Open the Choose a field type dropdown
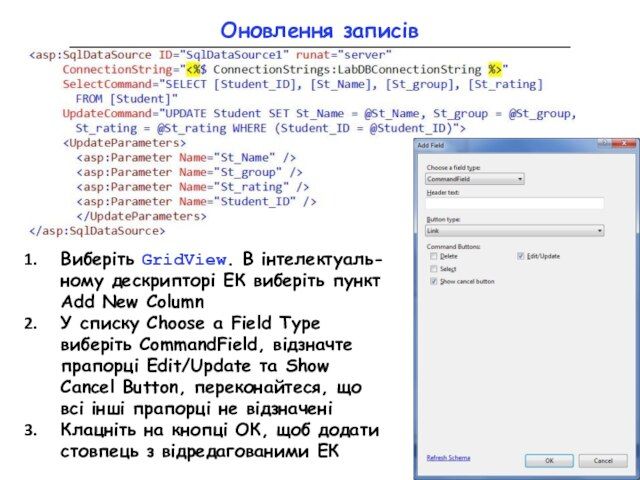 (x=474, y=179)
